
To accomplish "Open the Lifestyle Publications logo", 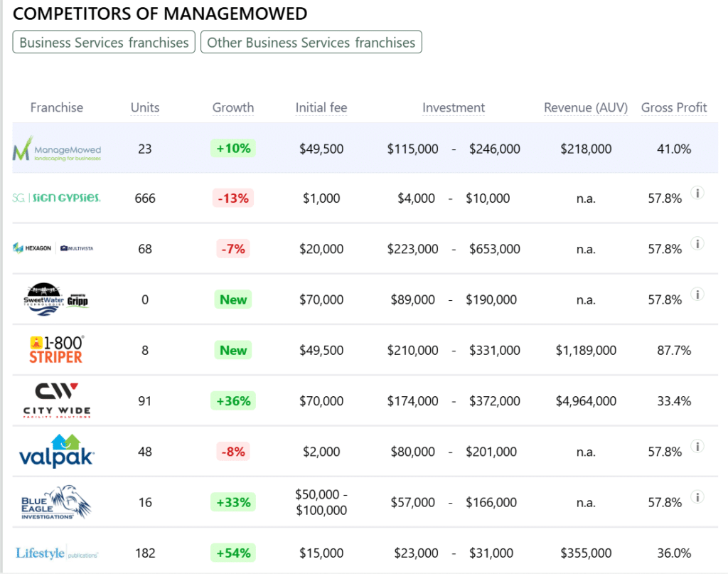I will click(57, 553).
